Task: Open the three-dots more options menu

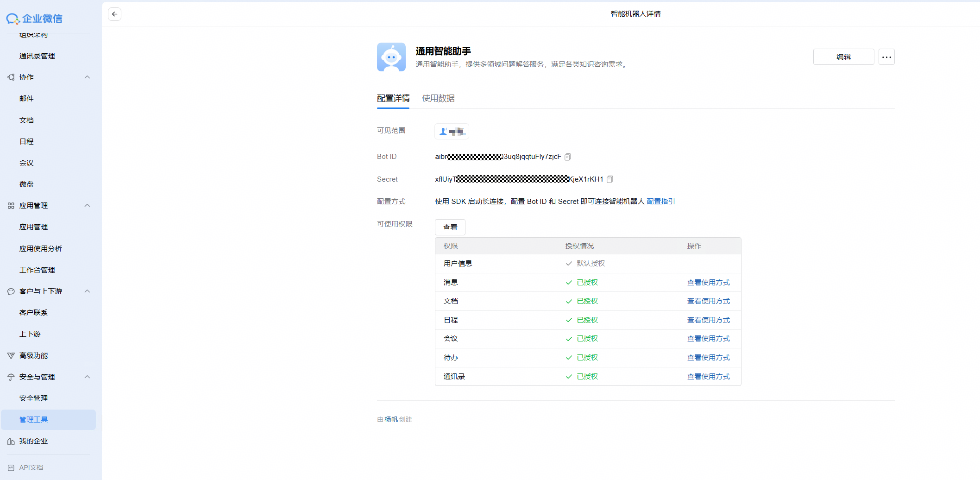Action: click(886, 57)
